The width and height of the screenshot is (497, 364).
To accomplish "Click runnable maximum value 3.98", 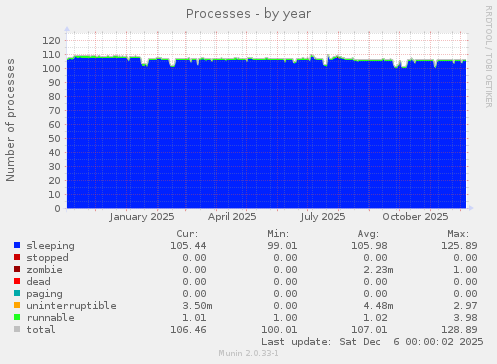I will [x=465, y=318].
